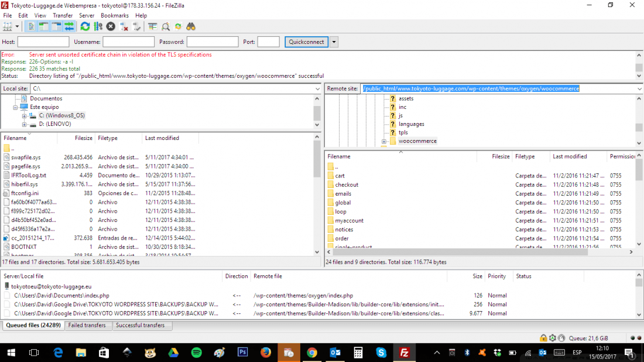Screen dimensions: 644x362
Task: Sort remote list by Filename column
Action: pyautogui.click(x=401, y=156)
